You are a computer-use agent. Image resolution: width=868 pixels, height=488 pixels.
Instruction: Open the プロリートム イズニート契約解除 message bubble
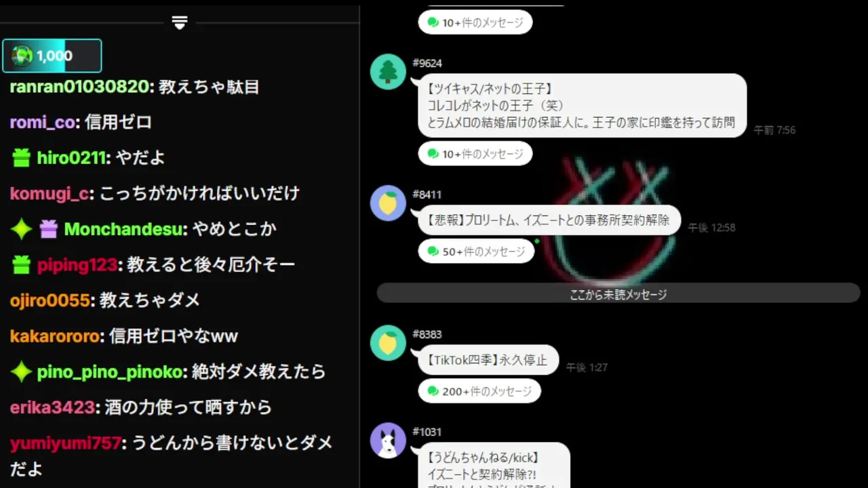[548, 220]
